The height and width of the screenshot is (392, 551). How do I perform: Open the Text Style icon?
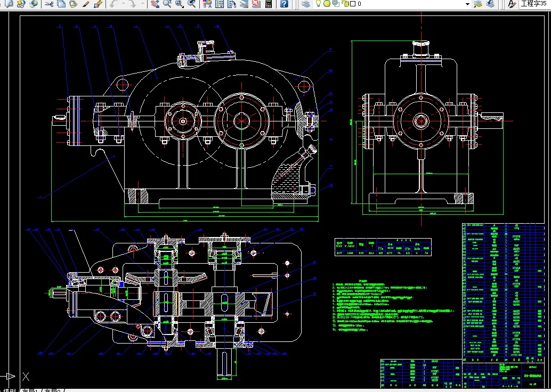point(512,4)
